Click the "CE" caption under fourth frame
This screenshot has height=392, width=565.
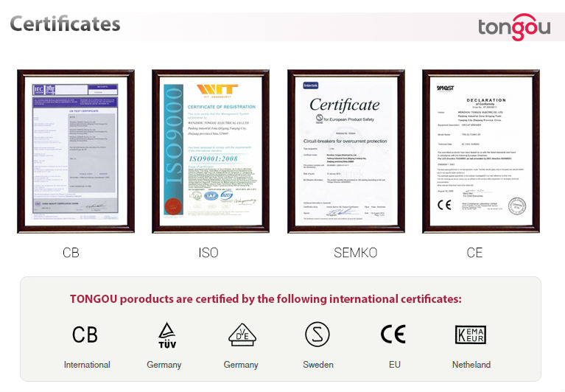(474, 253)
